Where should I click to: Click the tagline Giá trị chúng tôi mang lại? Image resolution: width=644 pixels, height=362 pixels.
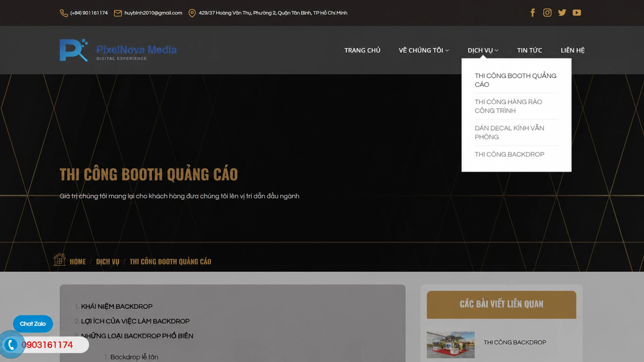179,196
